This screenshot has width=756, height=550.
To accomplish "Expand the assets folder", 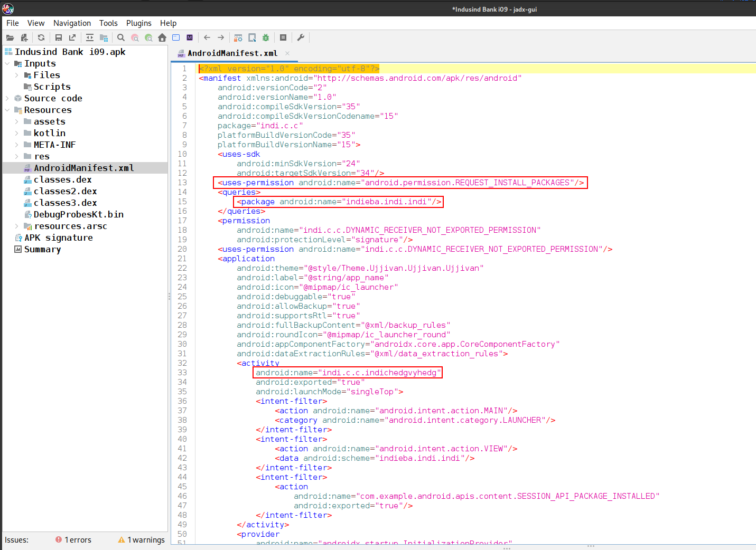I will click(x=16, y=121).
